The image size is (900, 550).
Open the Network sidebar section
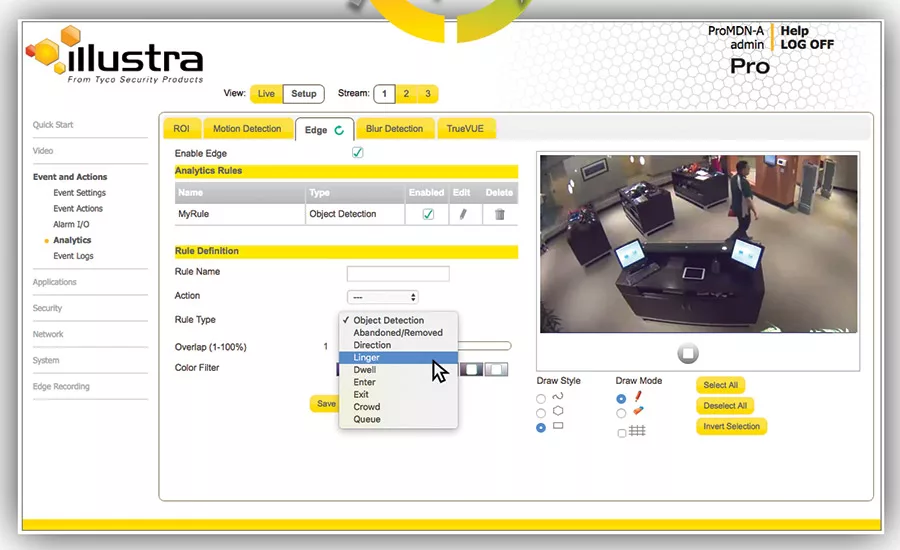pyautogui.click(x=48, y=334)
